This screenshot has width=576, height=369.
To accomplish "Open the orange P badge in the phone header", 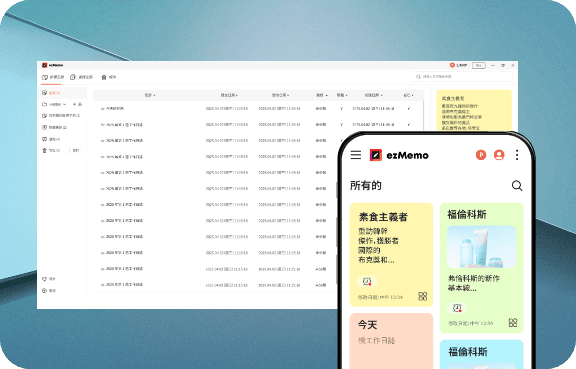I will (481, 155).
